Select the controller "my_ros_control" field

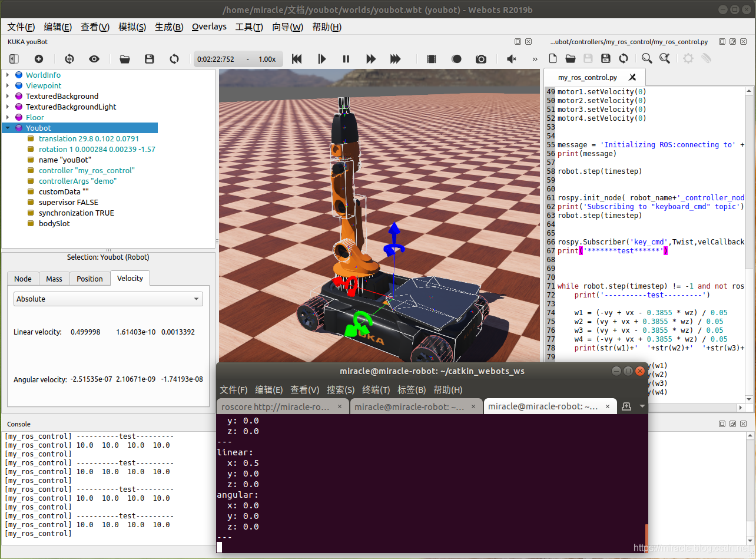87,170
